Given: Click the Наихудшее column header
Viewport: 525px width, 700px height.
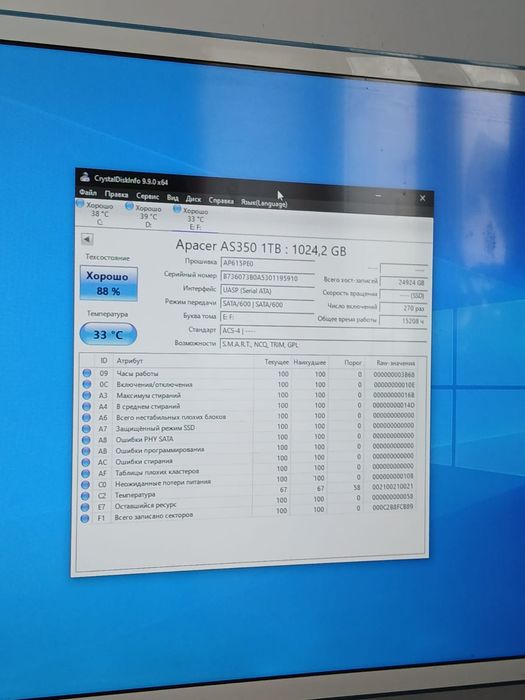Looking at the screenshot, I should tap(310, 362).
